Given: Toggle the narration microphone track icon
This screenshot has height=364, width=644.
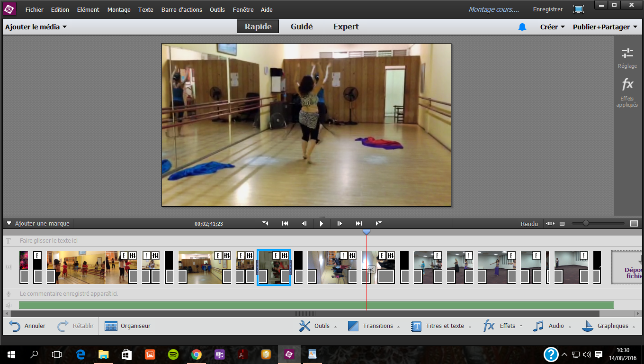Looking at the screenshot, I should tap(8, 294).
